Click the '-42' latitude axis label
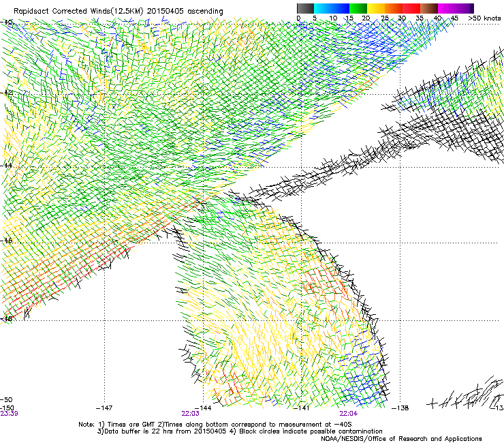This screenshot has height=443, width=504. pos(6,93)
